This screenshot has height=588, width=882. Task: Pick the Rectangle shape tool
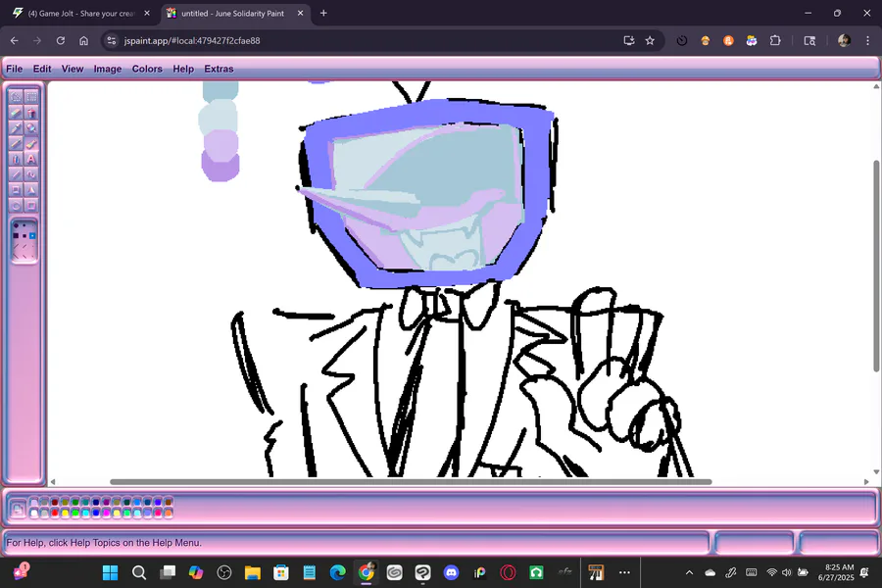[16, 190]
